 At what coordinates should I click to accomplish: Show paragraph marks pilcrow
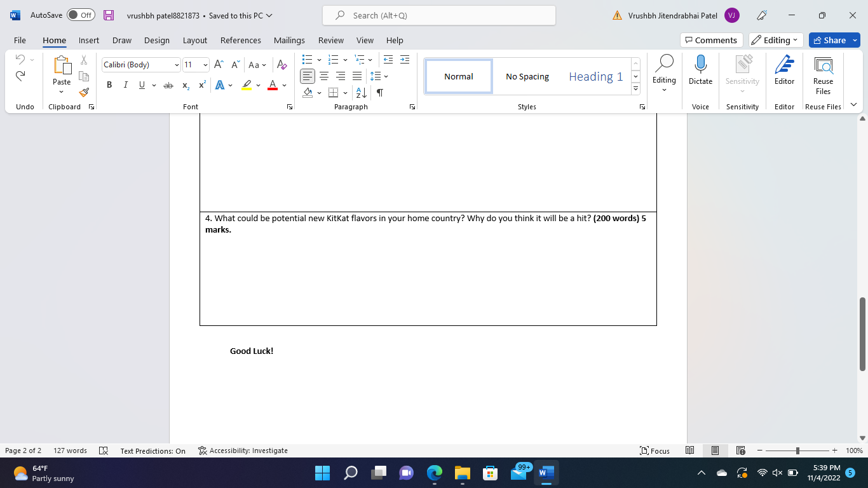click(379, 93)
